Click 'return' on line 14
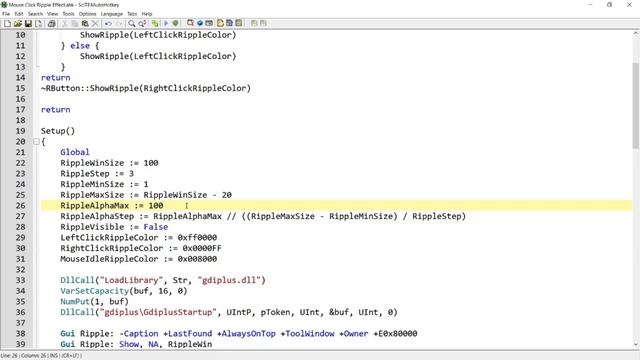This screenshot has height=360, width=640. tap(55, 78)
